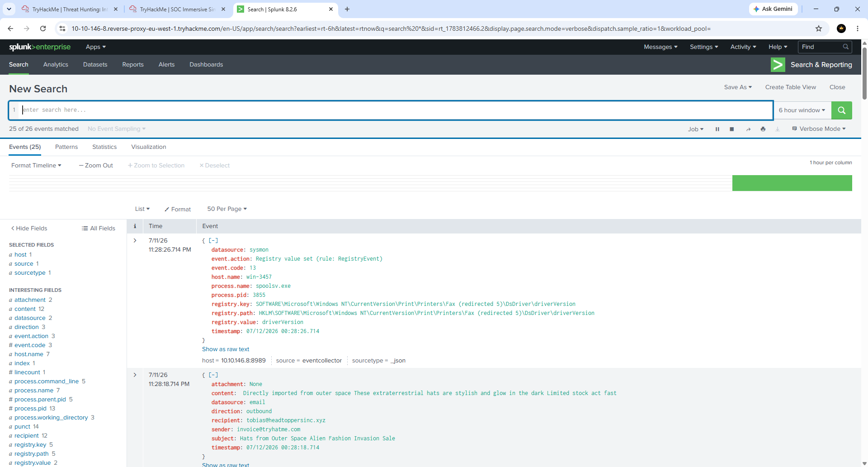Reload the browser page
Viewport: 868px width, 467px height.
pyautogui.click(x=43, y=29)
